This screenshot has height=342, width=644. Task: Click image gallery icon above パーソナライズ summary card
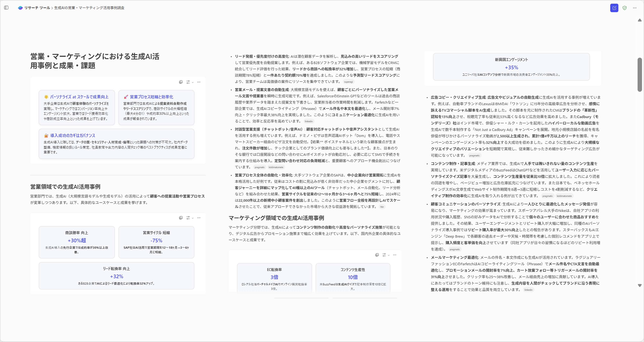181,82
